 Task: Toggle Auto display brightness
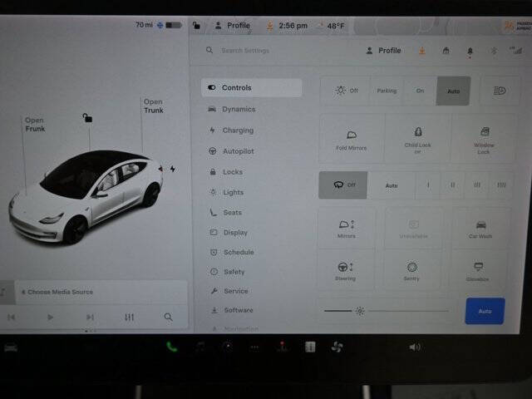point(485,311)
